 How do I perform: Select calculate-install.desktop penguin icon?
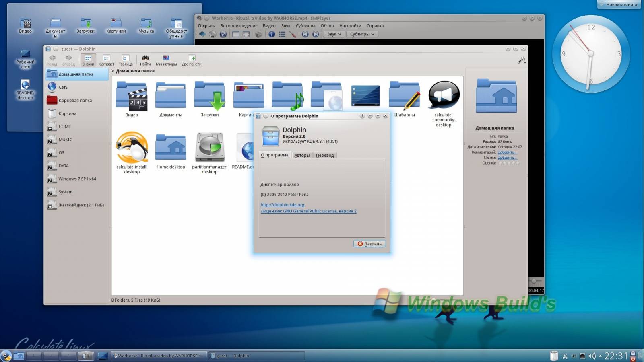pos(132,147)
